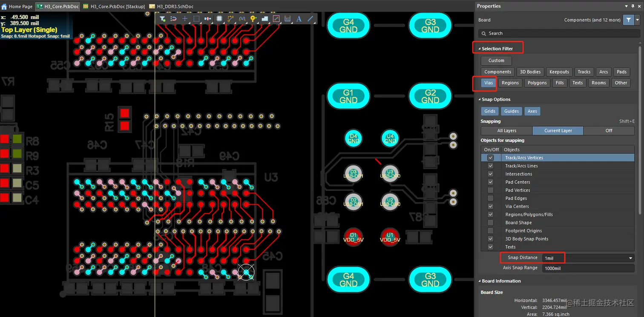This screenshot has width=644, height=317.
Task: Uncheck the Intersections snapping checkbox
Action: pyautogui.click(x=491, y=174)
